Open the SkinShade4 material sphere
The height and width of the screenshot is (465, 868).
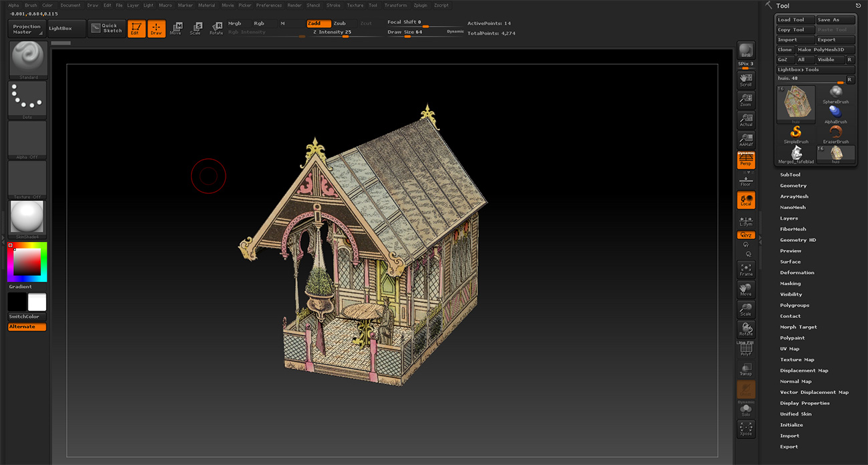[27, 219]
